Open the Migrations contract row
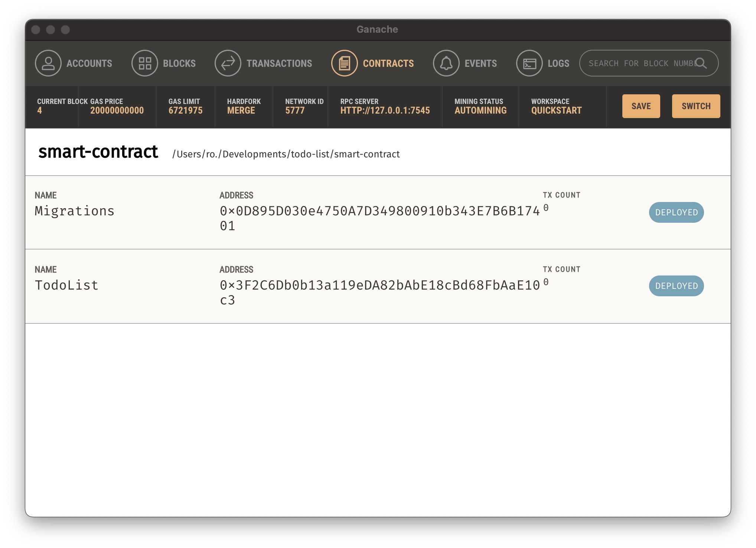Screen dimensions: 756x548 click(74, 211)
